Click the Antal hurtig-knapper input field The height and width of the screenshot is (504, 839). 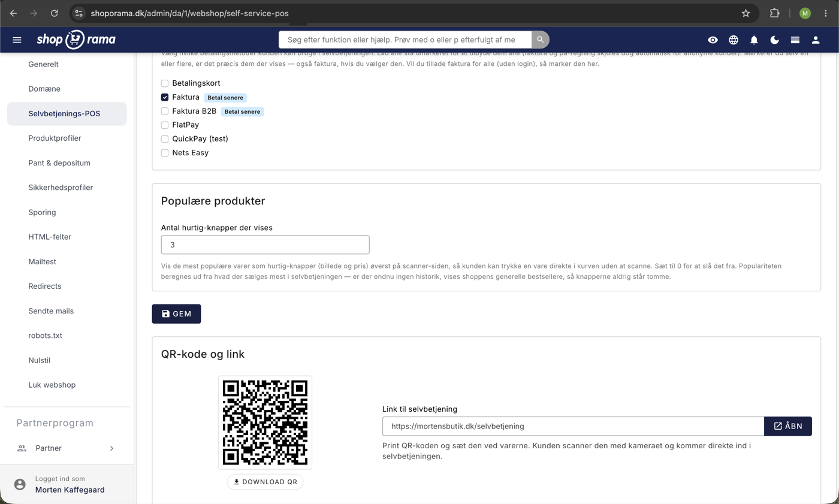(265, 245)
